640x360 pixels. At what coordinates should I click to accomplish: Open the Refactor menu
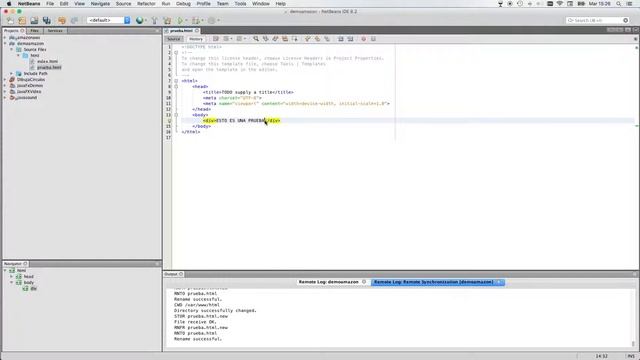pos(146,4)
